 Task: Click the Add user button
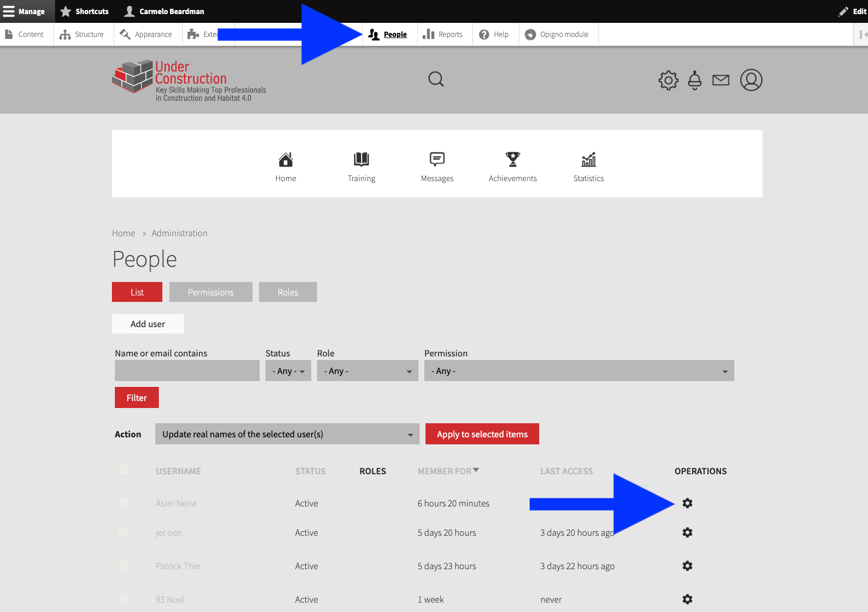148,324
